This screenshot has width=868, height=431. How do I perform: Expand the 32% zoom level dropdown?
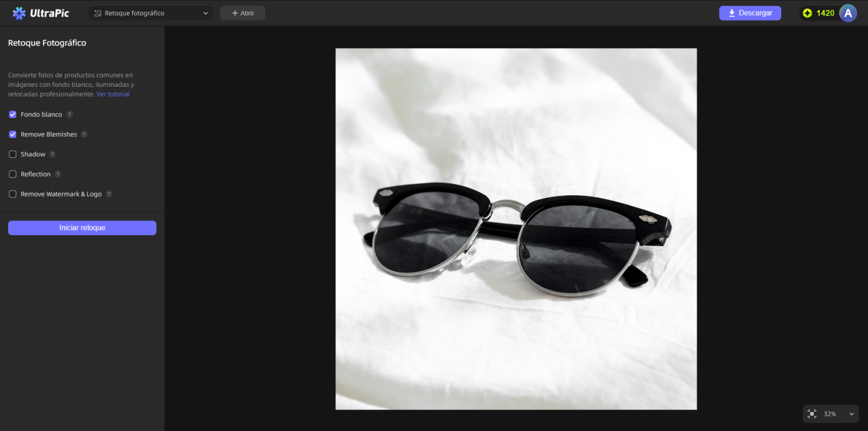click(x=852, y=414)
